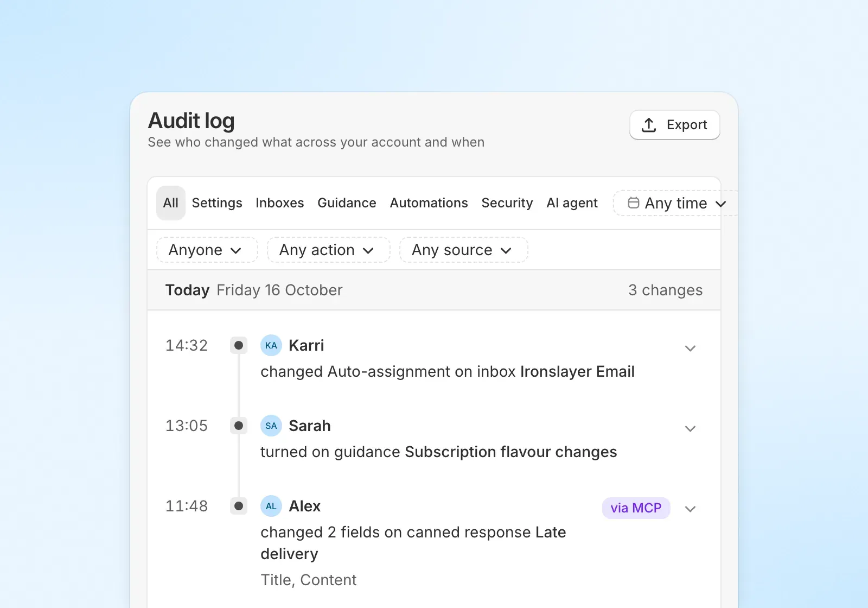Open the Any time date filter
This screenshot has height=608, width=868.
point(676,203)
